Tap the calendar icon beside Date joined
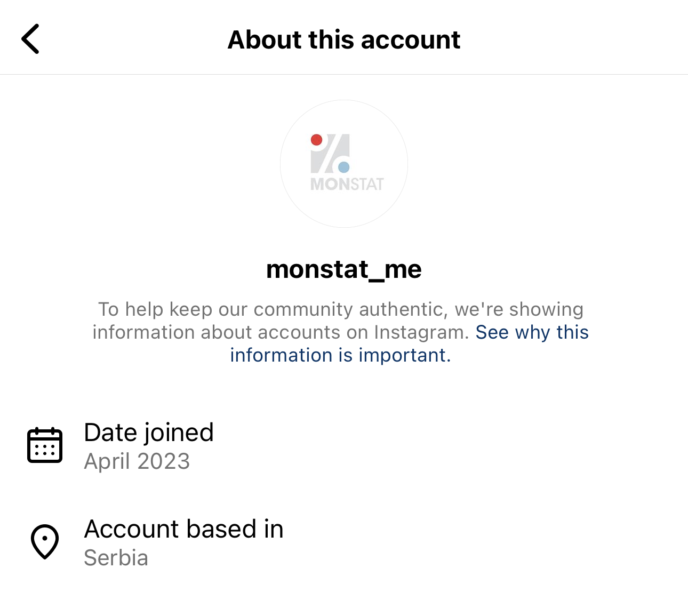Screen dimensions: 688x616 45,445
